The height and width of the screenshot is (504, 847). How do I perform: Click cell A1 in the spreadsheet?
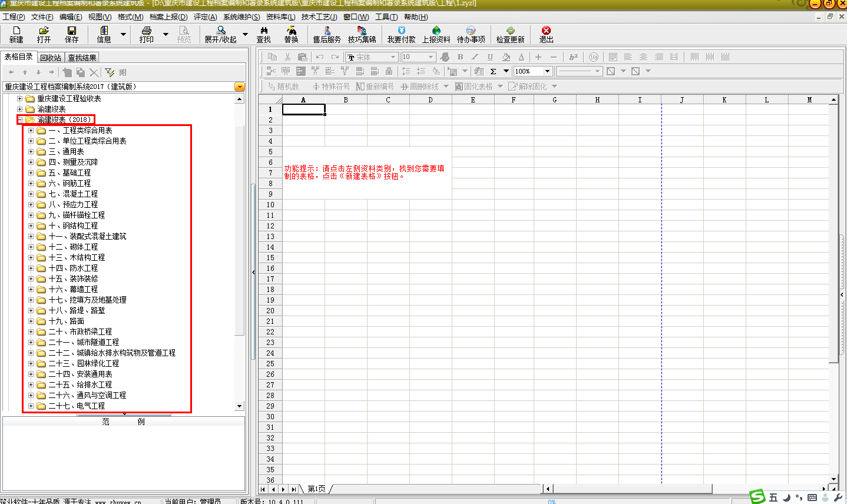pos(303,110)
